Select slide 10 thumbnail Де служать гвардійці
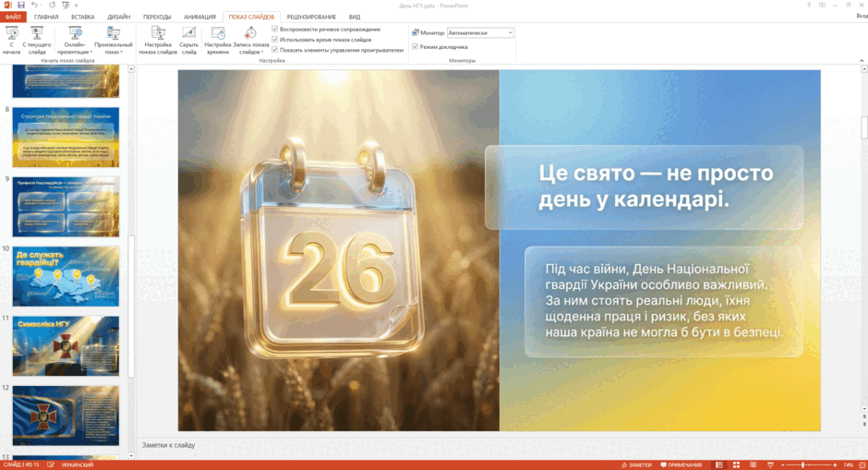The height and width of the screenshot is (470, 868). (x=66, y=277)
